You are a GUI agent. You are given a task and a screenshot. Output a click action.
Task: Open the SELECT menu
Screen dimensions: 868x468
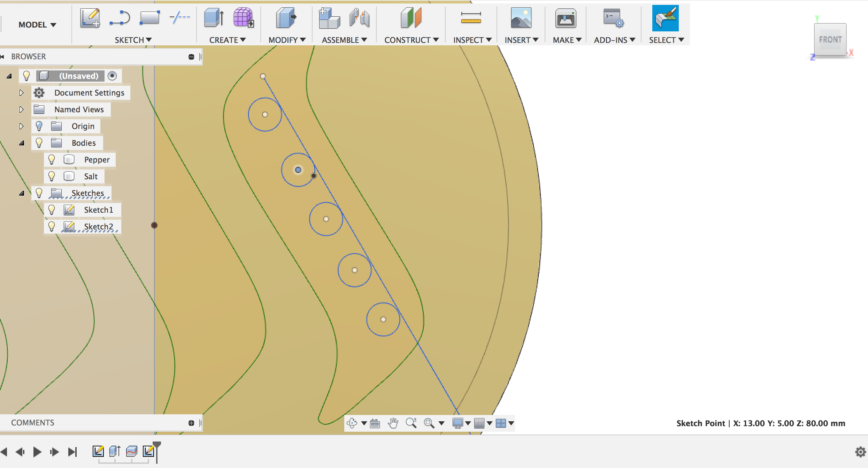pyautogui.click(x=667, y=40)
